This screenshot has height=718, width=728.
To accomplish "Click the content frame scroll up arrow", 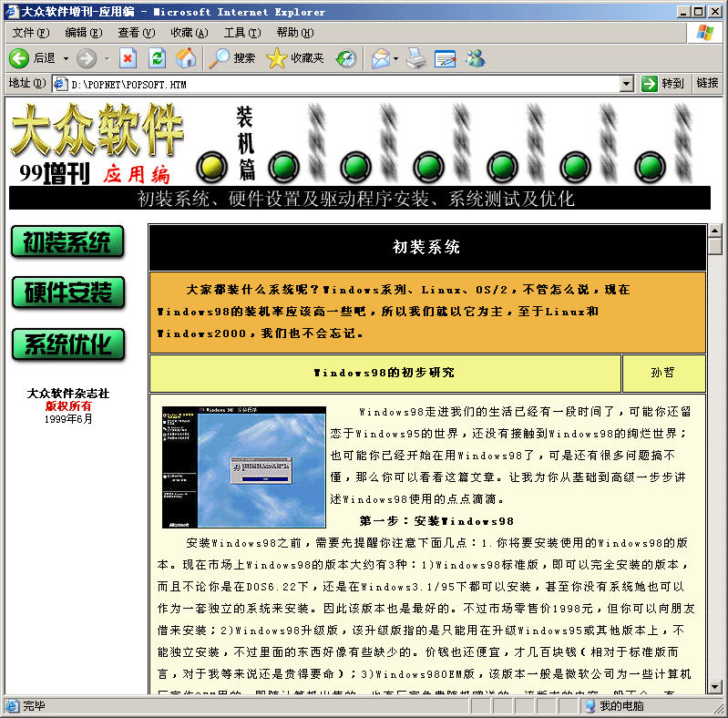I will coord(714,231).
